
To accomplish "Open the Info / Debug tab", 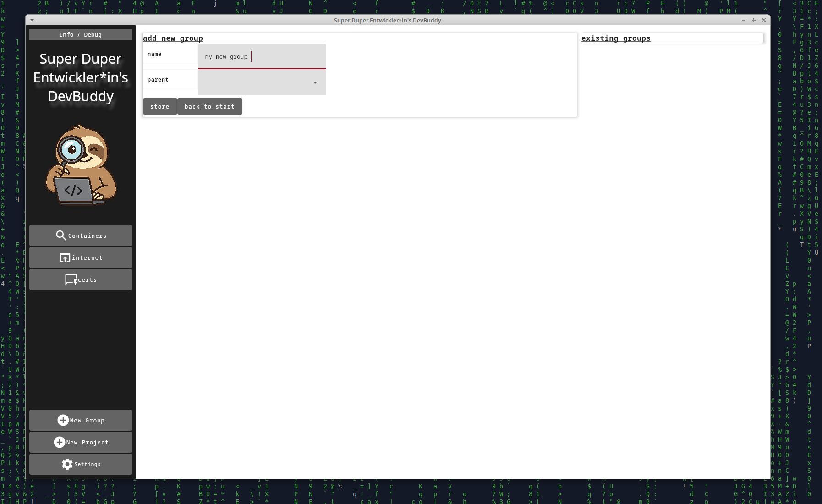I will tap(81, 35).
